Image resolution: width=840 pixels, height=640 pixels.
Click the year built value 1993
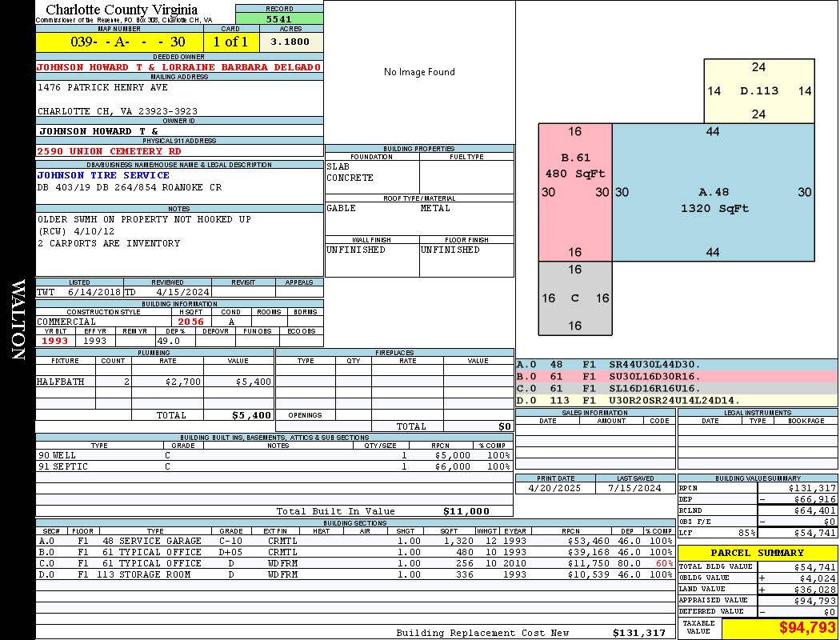(55, 341)
